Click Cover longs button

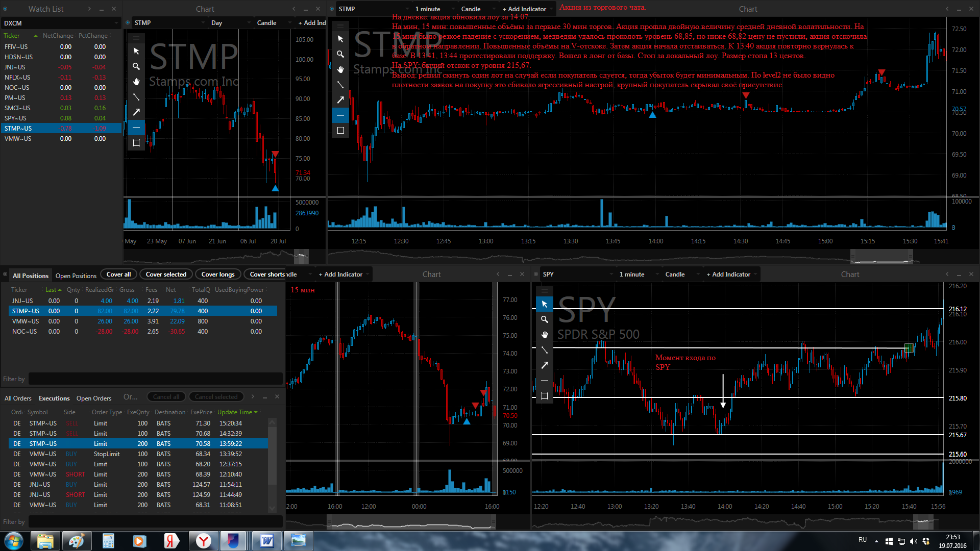218,274
